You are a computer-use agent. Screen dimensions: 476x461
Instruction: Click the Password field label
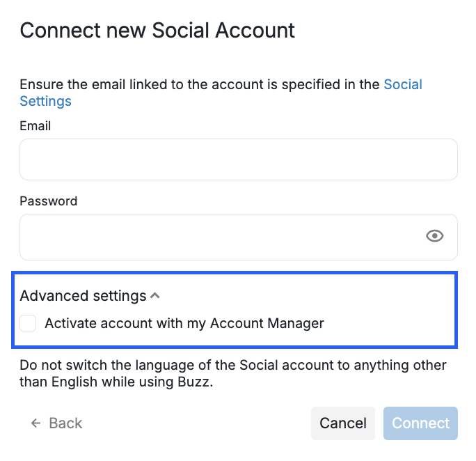[x=49, y=201]
